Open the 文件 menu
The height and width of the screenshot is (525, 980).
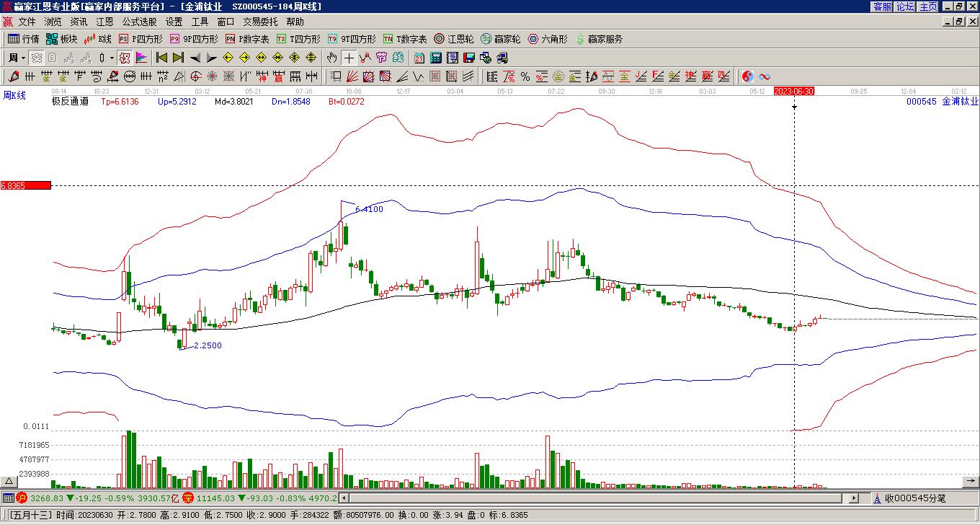pos(27,22)
